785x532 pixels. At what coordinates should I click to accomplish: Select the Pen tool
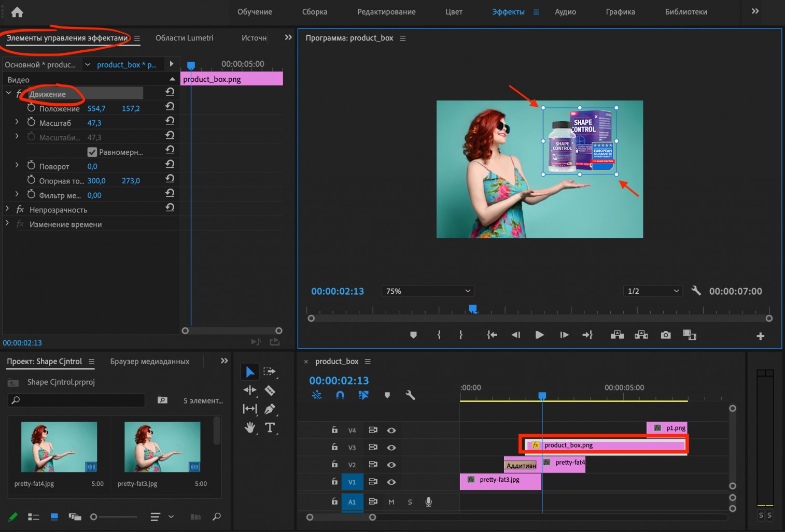click(270, 409)
